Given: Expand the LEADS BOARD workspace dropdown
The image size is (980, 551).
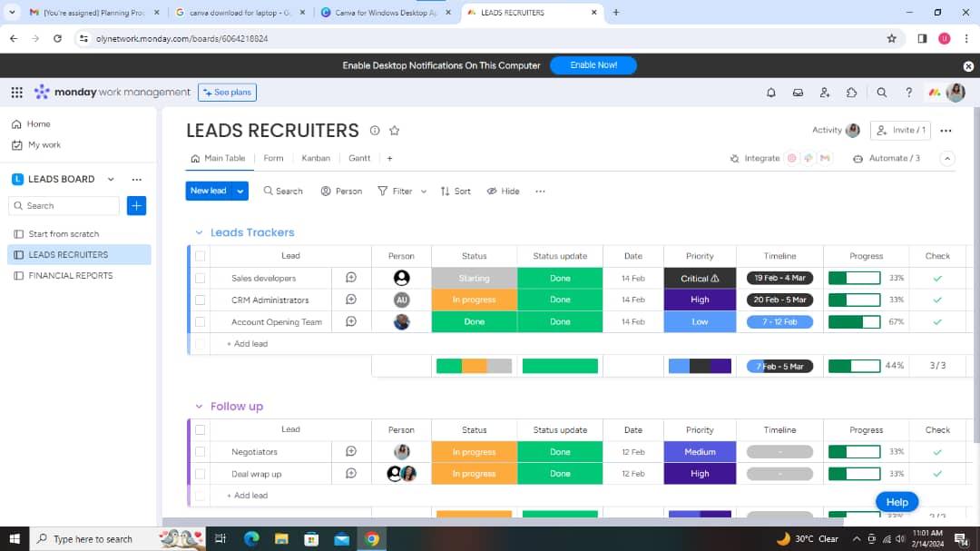Looking at the screenshot, I should click(x=111, y=180).
